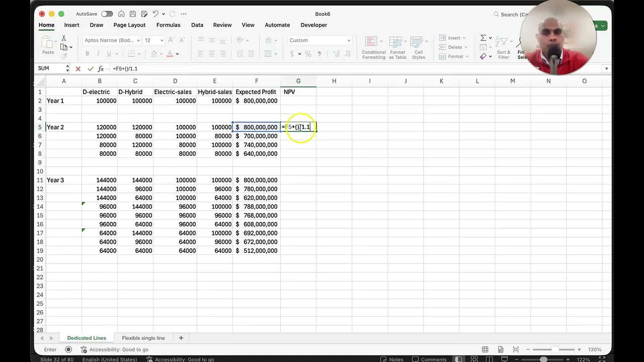Toggle the macro record button in status bar
This screenshot has width=644, height=362.
(68, 349)
